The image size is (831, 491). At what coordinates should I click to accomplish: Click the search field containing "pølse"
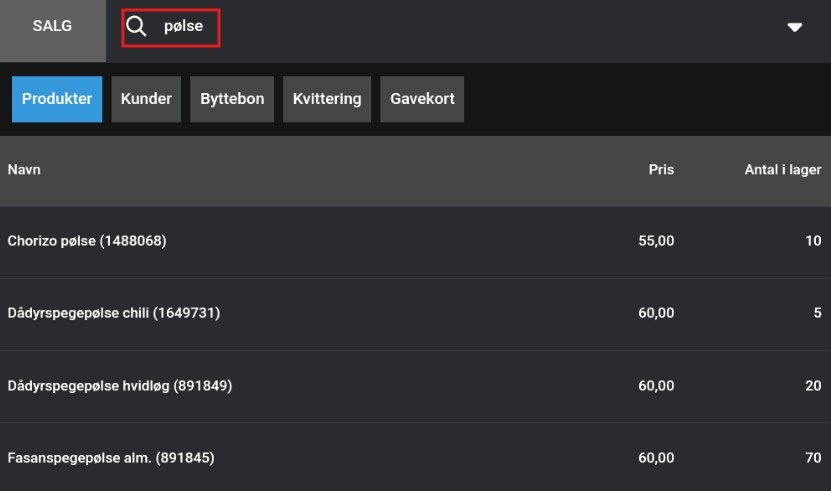184,27
